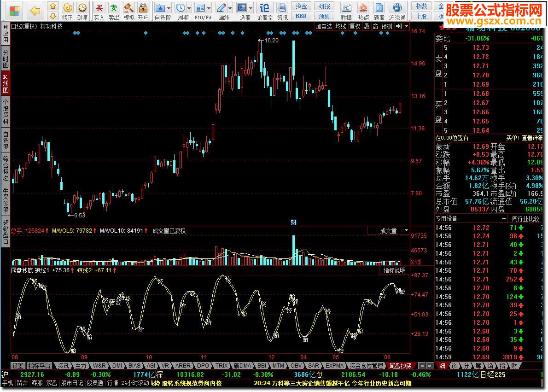The image size is (548, 392).
Task: Toggle 加自选 add to watchlist
Action: pyautogui.click(x=324, y=26)
